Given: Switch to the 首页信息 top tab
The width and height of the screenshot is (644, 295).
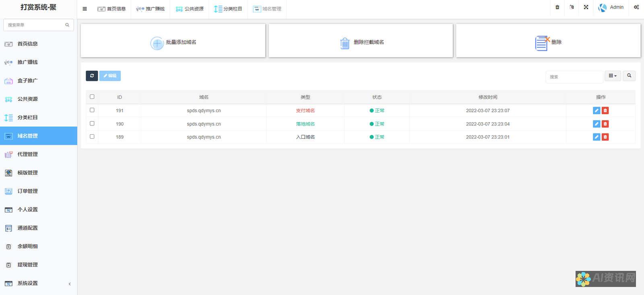Looking at the screenshot, I should [111, 9].
